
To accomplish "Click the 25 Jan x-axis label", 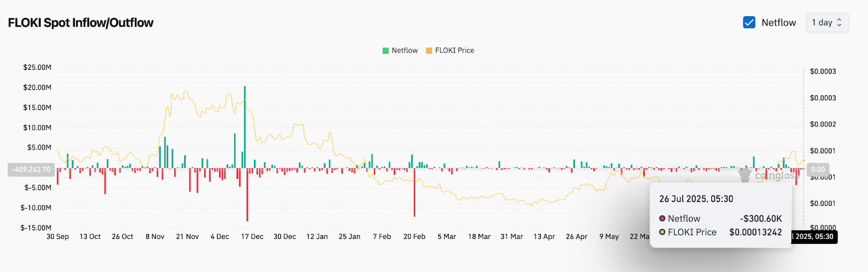I will coord(349,237).
